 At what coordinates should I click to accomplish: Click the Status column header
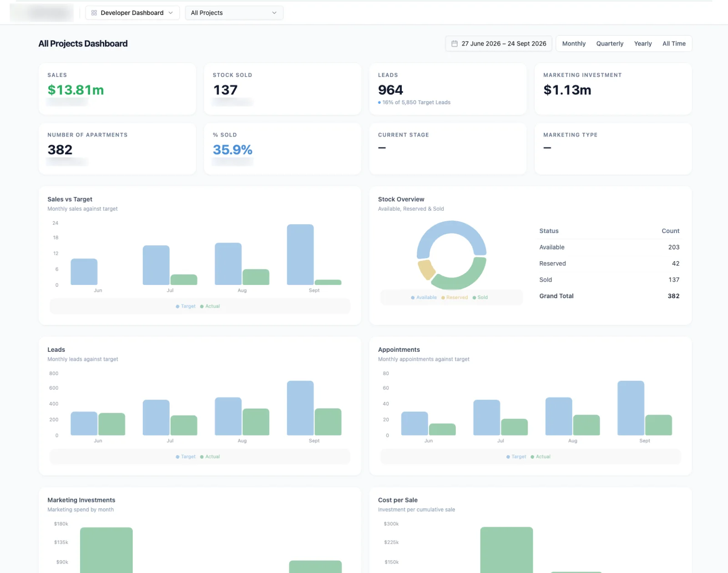[549, 231]
